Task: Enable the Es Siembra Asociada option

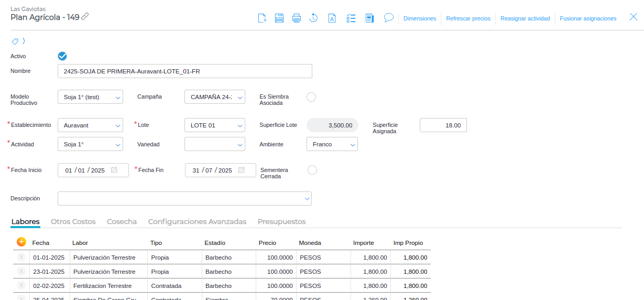Action: [311, 97]
